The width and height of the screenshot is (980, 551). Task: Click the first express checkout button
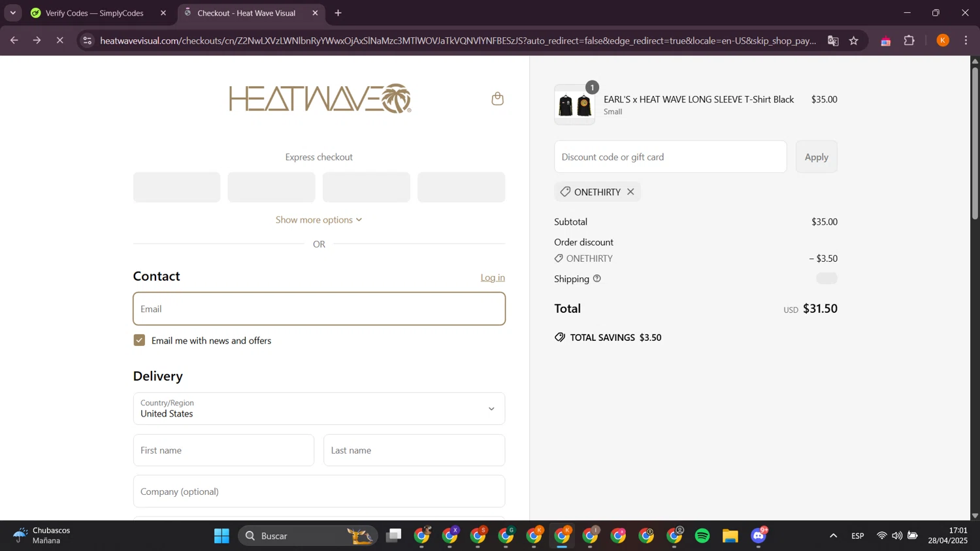(x=176, y=187)
